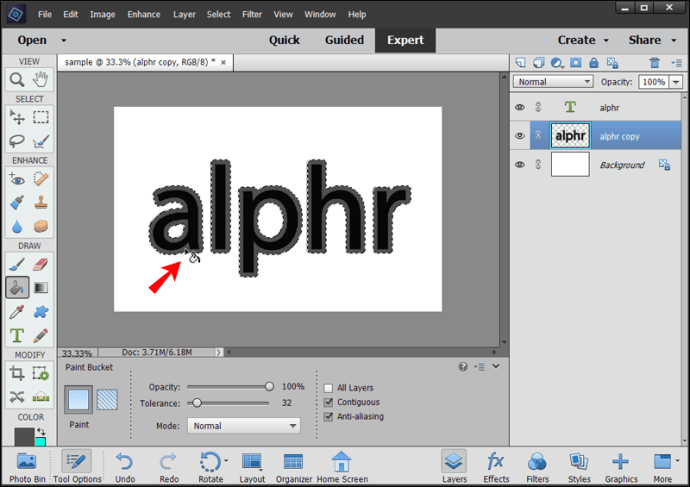Open the layer blend mode Normal dropdown
The image size is (690, 487).
(553, 82)
